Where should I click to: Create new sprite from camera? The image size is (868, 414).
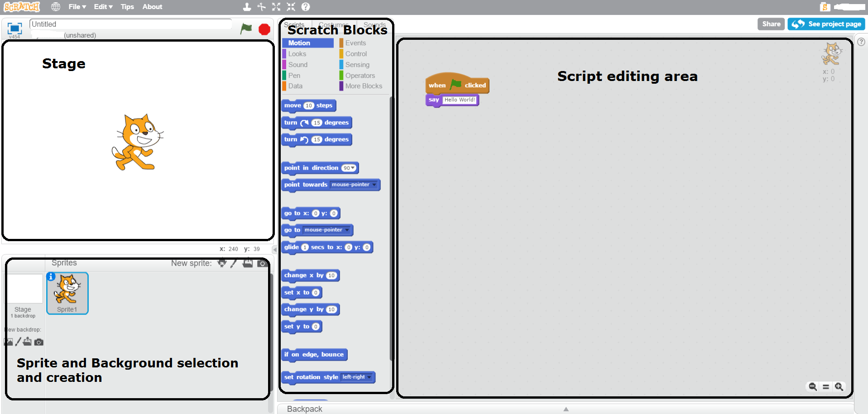click(x=262, y=263)
